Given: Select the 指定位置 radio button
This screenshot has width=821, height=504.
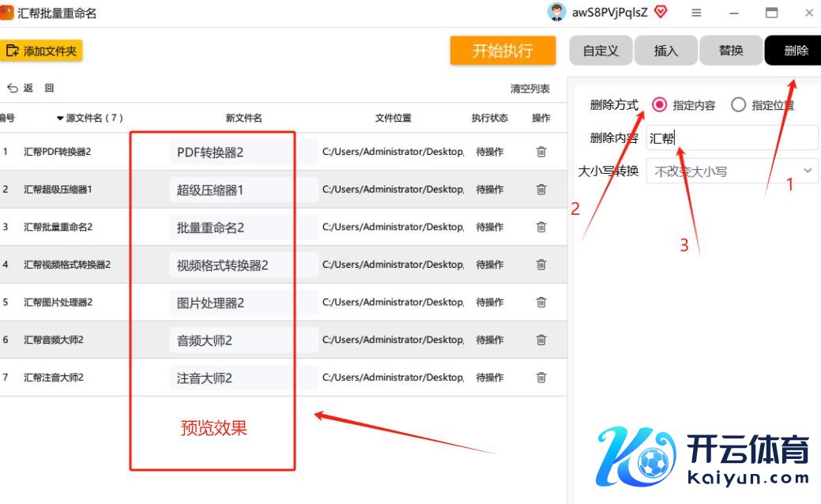Looking at the screenshot, I should 738,104.
